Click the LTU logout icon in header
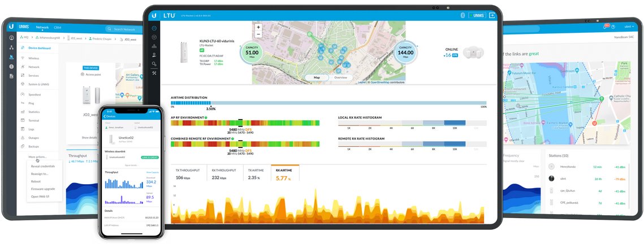This screenshot has width=644, height=244. pyautogui.click(x=491, y=15)
